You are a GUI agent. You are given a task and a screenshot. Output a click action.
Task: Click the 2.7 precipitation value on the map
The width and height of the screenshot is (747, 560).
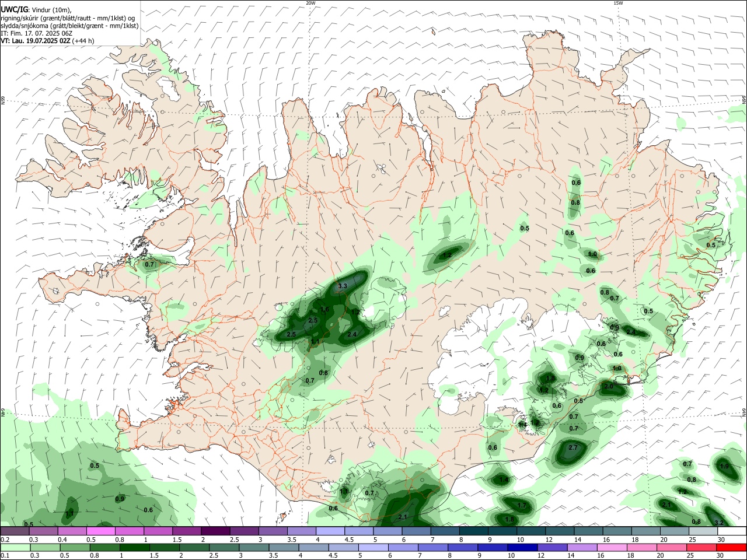coord(573,447)
